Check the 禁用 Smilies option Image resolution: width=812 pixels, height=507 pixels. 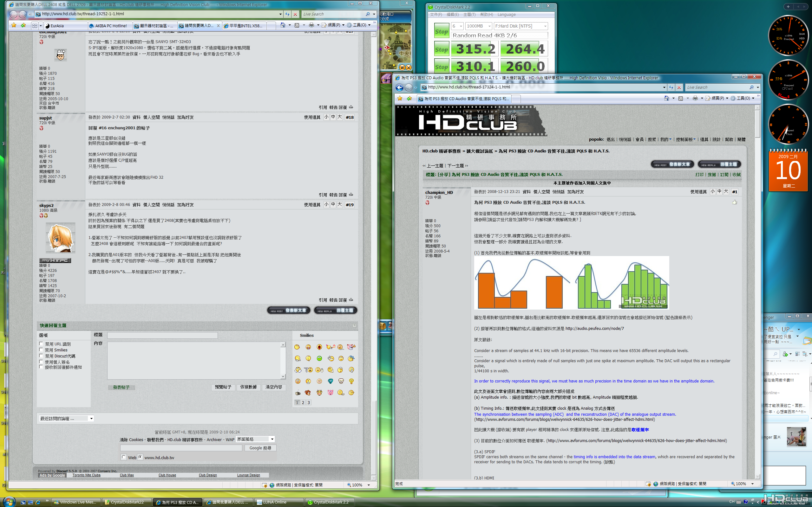(x=41, y=350)
